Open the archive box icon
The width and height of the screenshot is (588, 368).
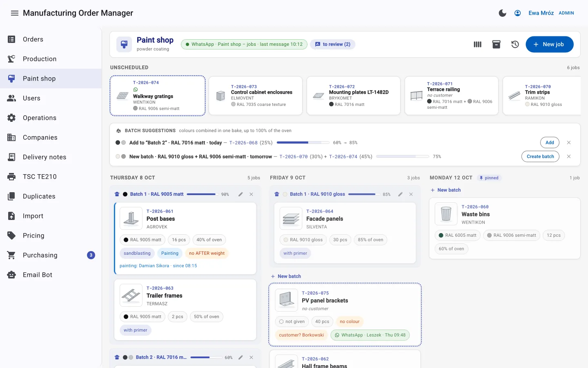[x=496, y=44]
